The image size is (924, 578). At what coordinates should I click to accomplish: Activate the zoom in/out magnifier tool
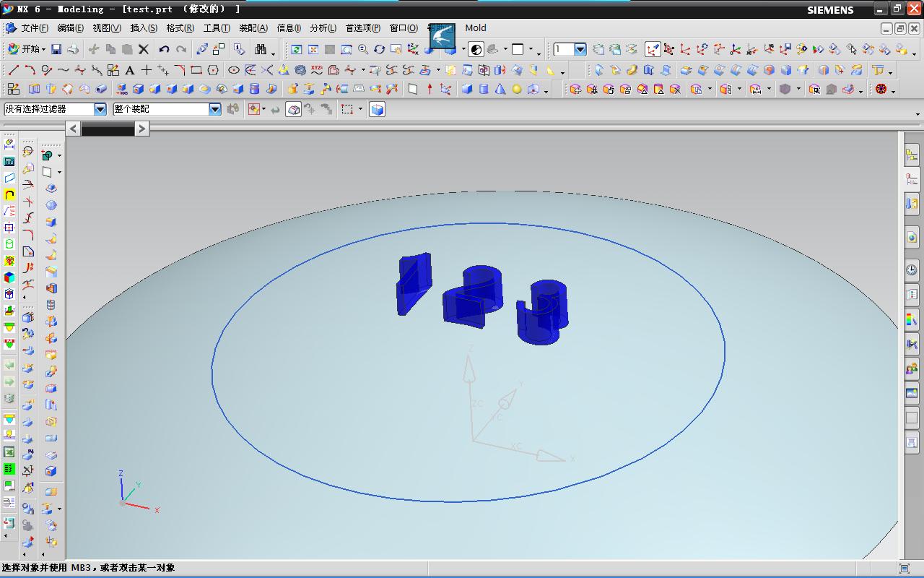pos(363,49)
